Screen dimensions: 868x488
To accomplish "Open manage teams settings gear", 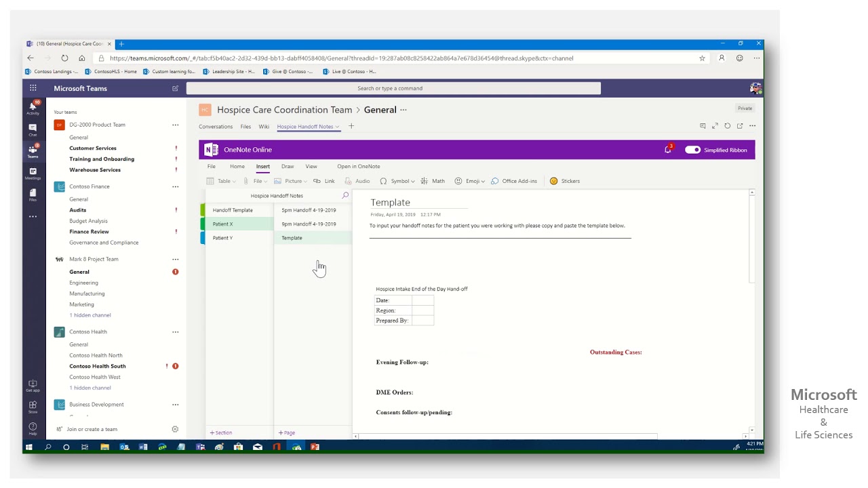I will [175, 429].
